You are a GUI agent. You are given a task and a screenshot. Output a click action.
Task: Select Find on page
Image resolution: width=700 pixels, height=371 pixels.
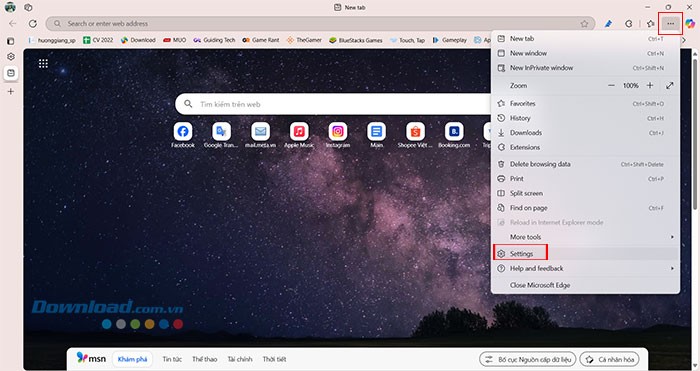click(586, 208)
